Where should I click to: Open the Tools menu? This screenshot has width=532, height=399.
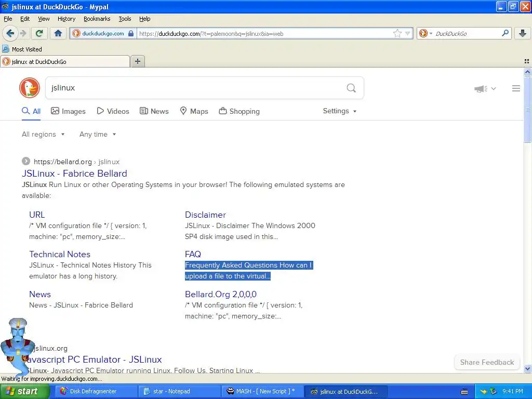click(x=125, y=19)
